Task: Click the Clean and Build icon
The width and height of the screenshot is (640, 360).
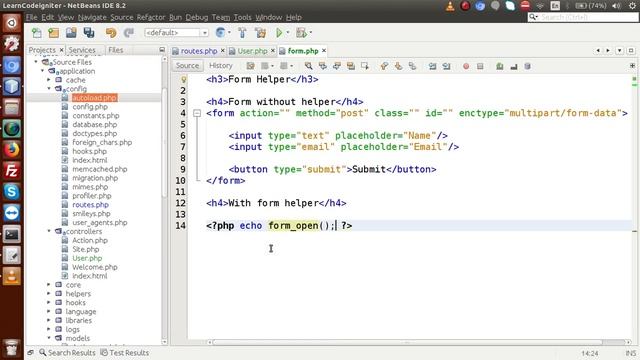Action: 260,33
